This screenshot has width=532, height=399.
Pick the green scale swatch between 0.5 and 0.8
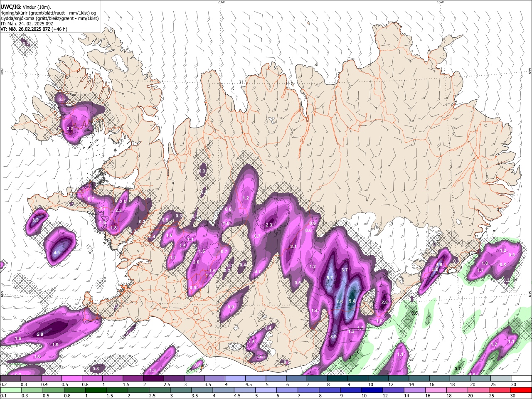[x=53, y=390]
